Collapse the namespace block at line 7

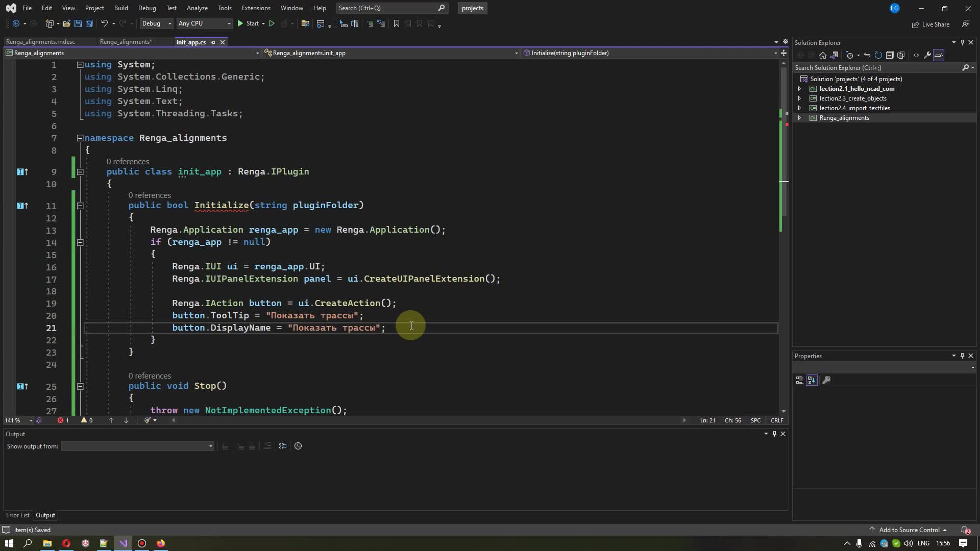(80, 138)
